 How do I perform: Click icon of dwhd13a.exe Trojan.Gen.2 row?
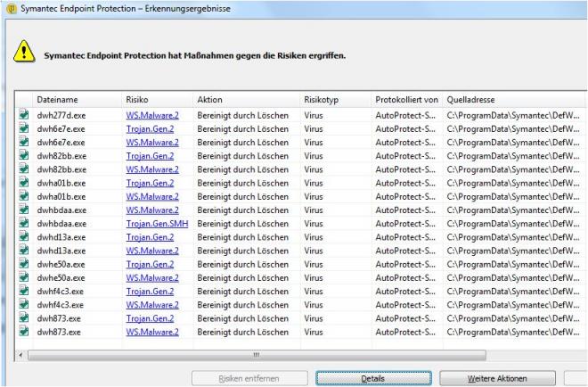[24, 235]
